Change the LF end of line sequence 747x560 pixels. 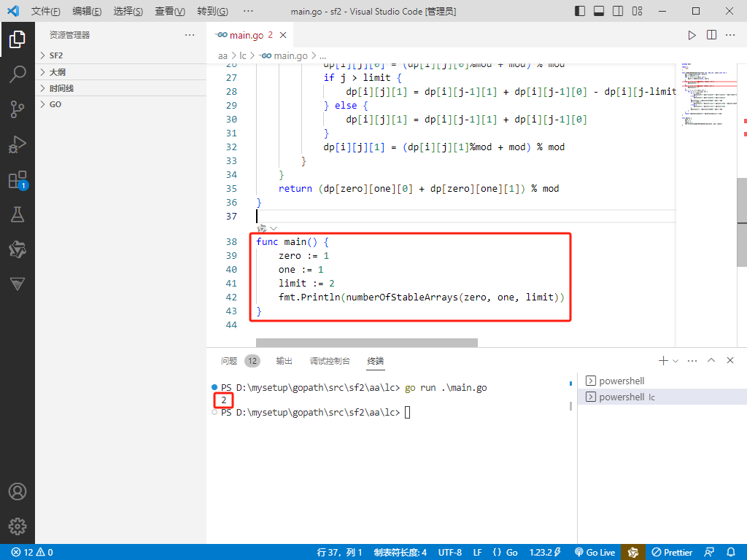click(477, 553)
